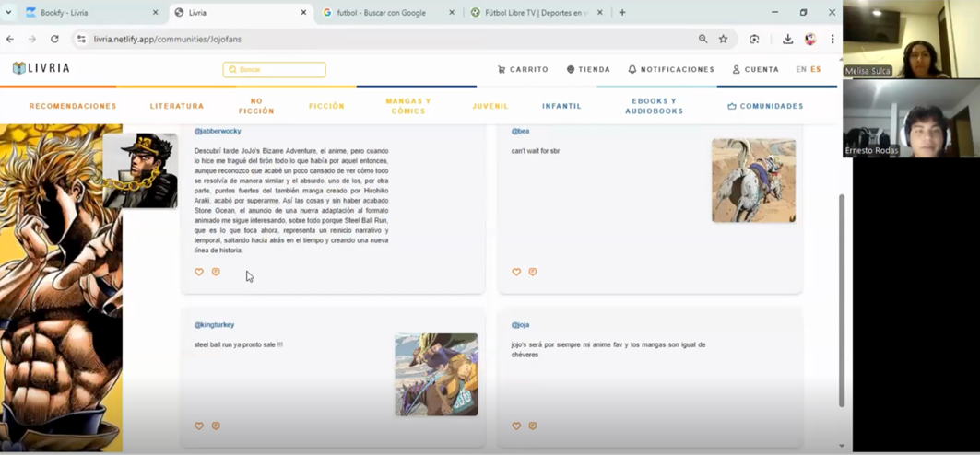This screenshot has width=980, height=455.
Task: Open the Recomendaciones category
Action: click(x=73, y=106)
